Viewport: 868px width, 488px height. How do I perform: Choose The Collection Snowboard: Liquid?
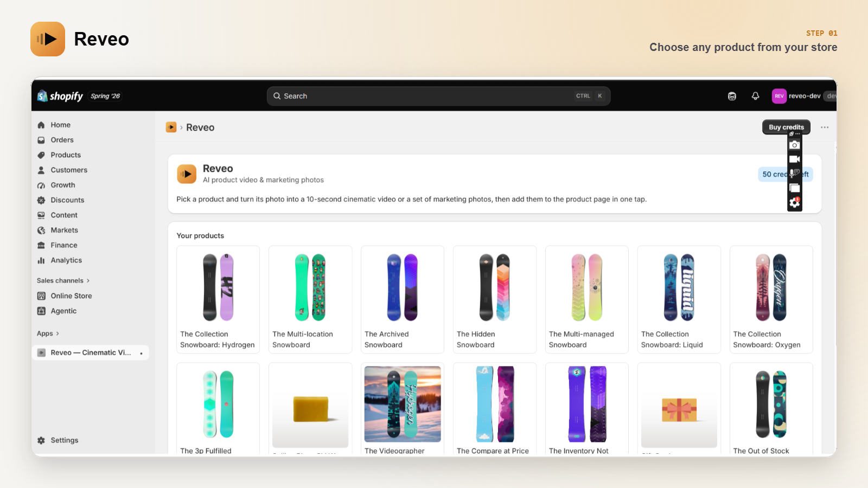pos(679,299)
